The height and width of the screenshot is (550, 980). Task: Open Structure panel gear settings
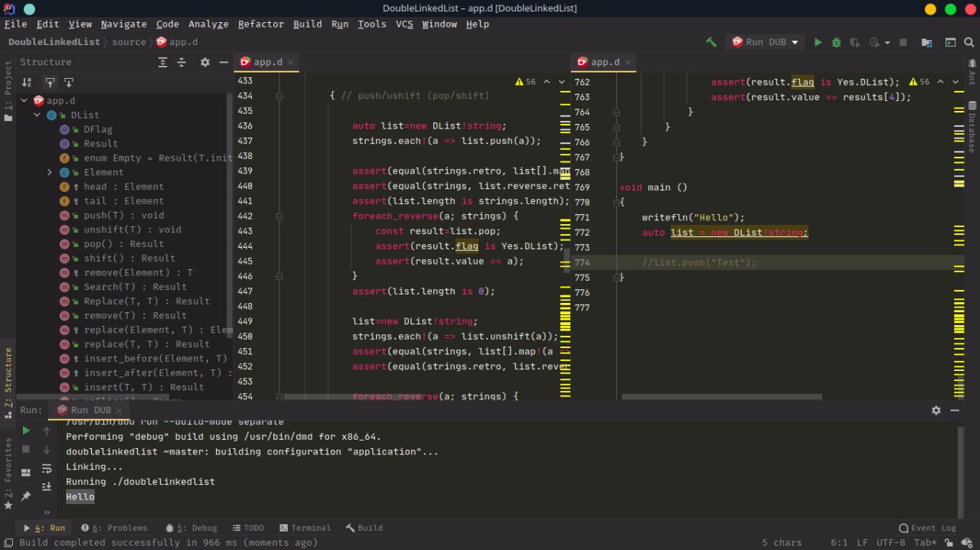pos(204,63)
